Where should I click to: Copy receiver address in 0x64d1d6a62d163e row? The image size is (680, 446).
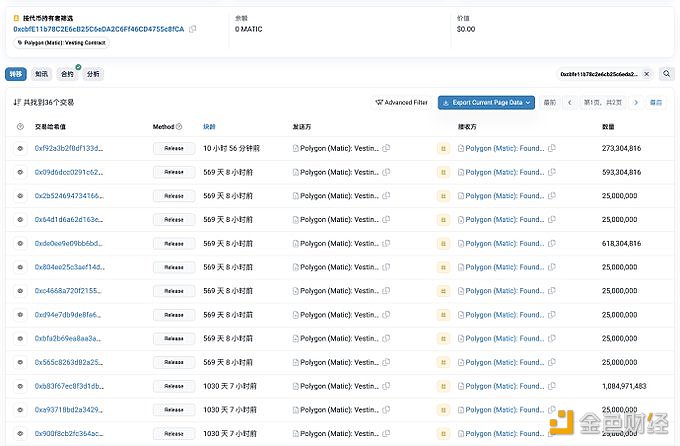coord(552,220)
